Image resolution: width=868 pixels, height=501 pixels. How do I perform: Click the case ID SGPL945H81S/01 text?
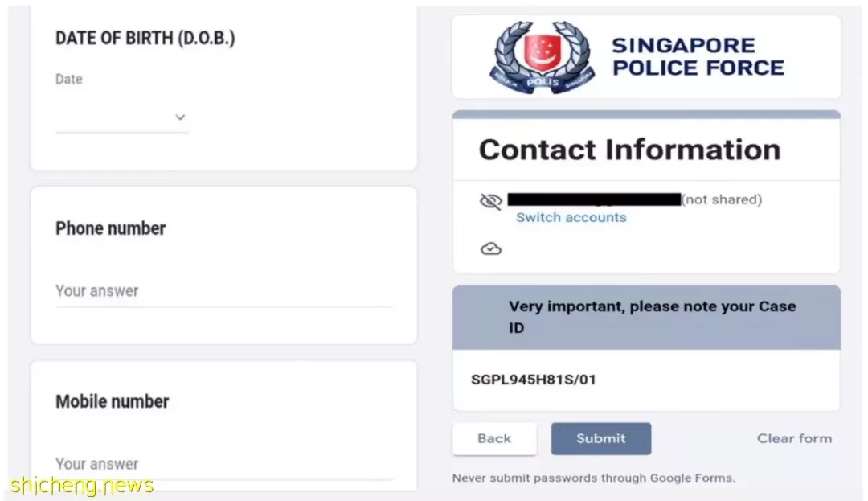(x=533, y=380)
